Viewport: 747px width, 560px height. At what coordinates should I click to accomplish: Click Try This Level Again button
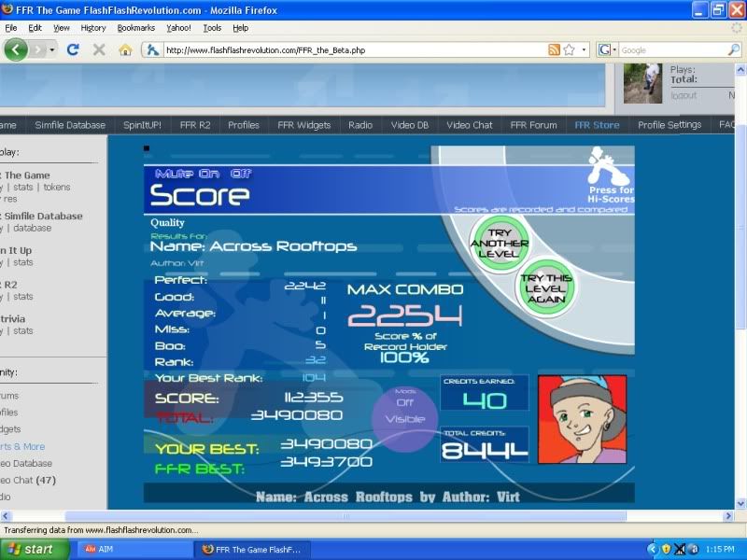click(x=544, y=291)
